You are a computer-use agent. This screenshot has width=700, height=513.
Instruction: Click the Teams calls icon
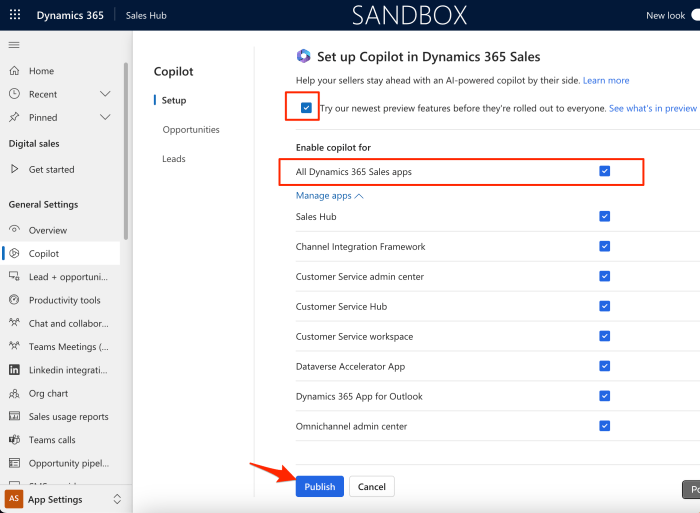tap(14, 439)
